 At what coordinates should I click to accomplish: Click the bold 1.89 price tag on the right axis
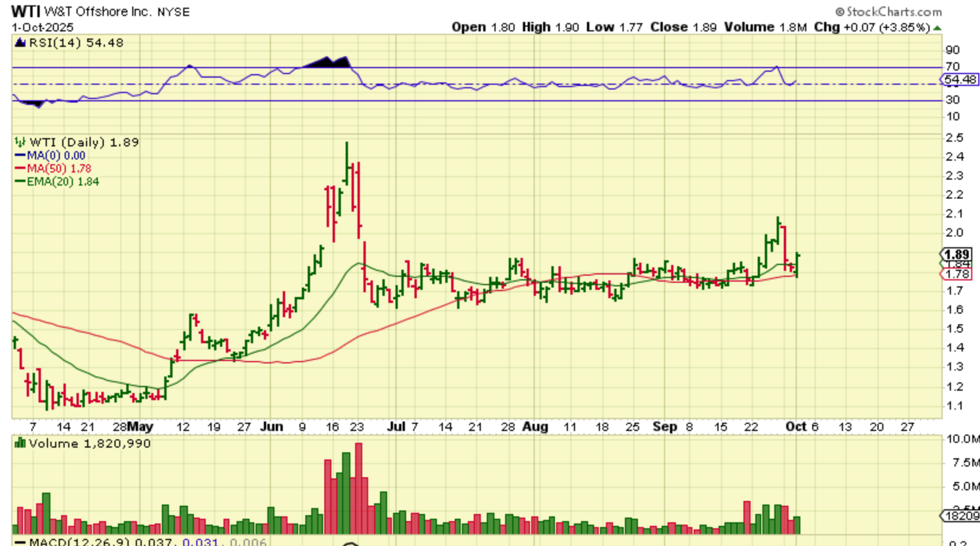click(956, 255)
